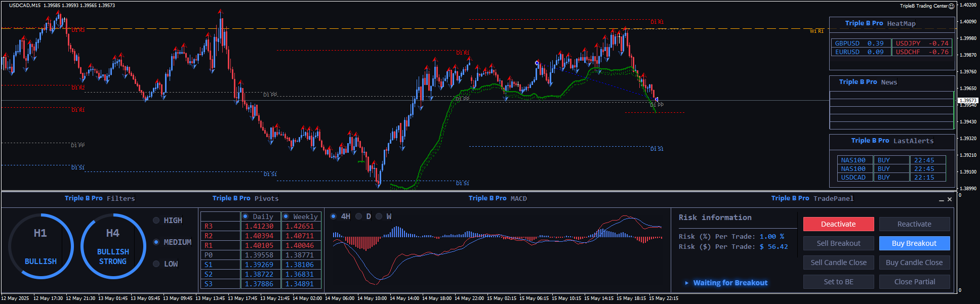
Task: Click the Close Partial button
Action: 914,282
